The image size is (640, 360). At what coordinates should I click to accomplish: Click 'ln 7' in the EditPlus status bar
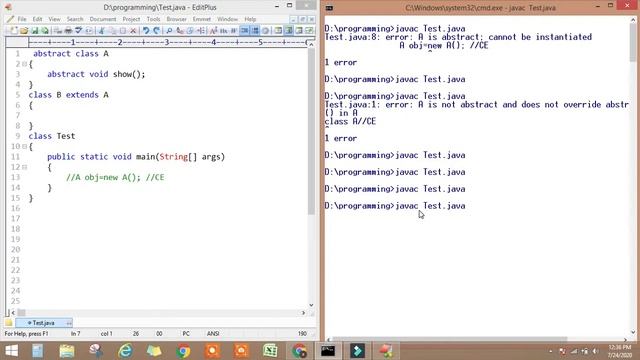point(76,333)
